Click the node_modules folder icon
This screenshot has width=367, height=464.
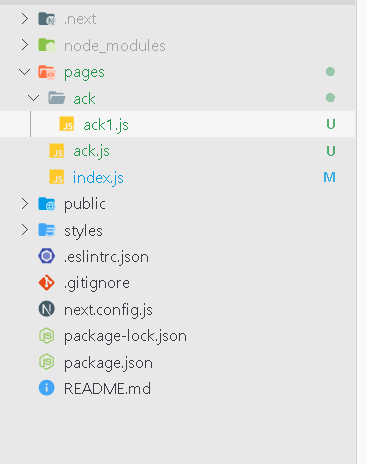click(47, 45)
